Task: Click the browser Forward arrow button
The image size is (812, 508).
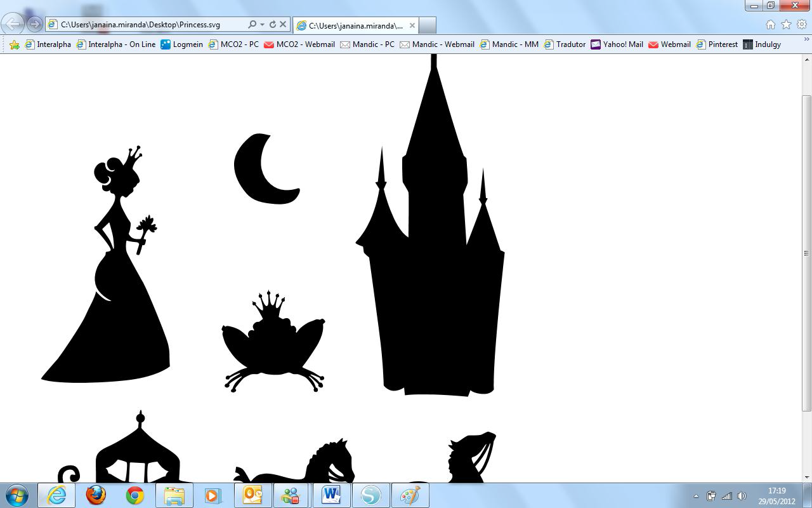Action: click(36, 25)
